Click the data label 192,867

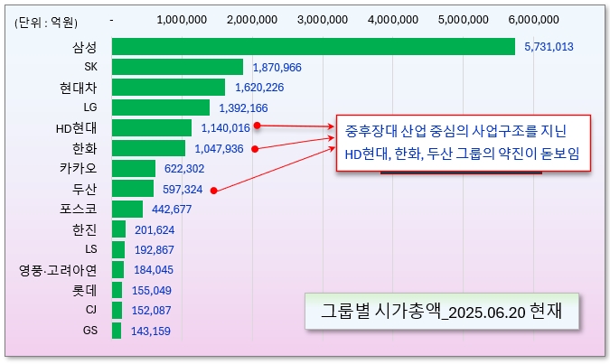pyautogui.click(x=154, y=249)
